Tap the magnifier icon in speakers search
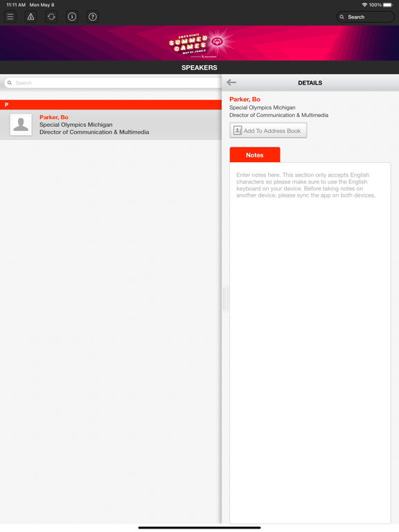Image resolution: width=399 pixels, height=532 pixels. pyautogui.click(x=10, y=83)
